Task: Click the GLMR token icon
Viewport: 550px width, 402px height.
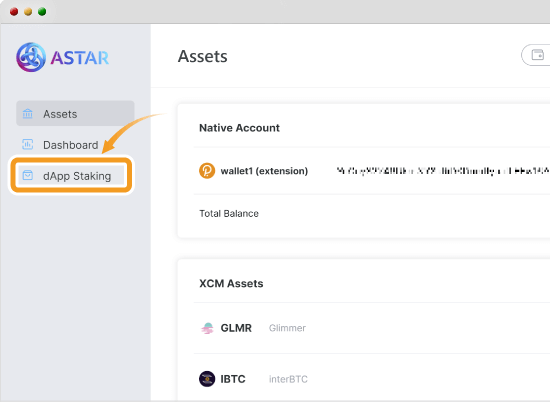Action: tap(207, 328)
